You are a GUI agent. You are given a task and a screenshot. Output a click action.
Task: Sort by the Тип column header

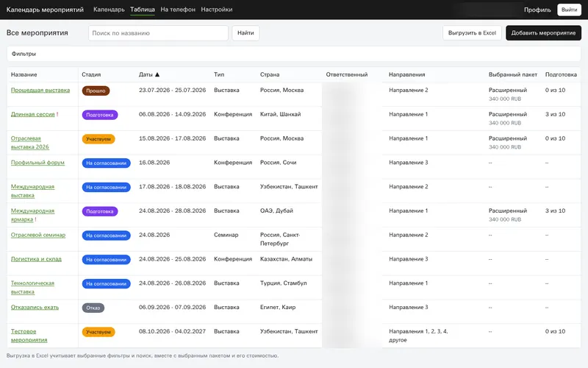tap(219, 74)
